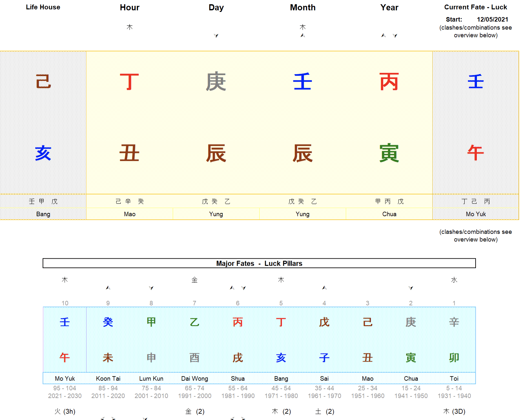Select the Hour column header

pyautogui.click(x=129, y=7)
